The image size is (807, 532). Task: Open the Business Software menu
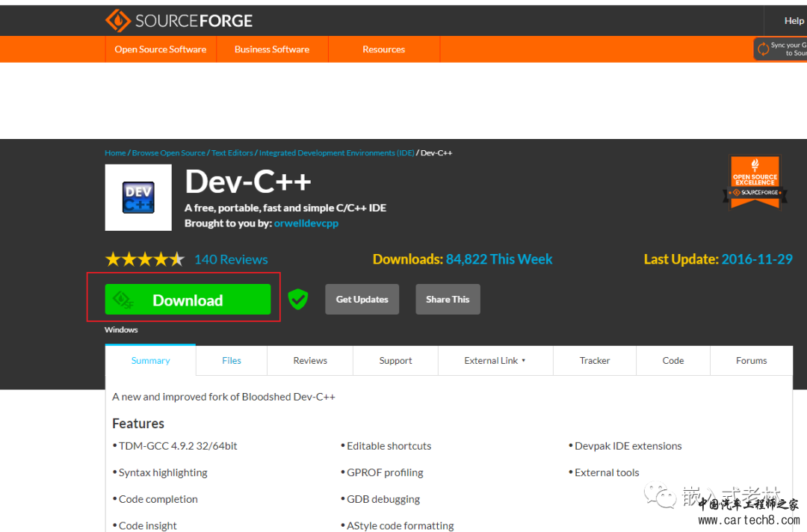coord(272,49)
